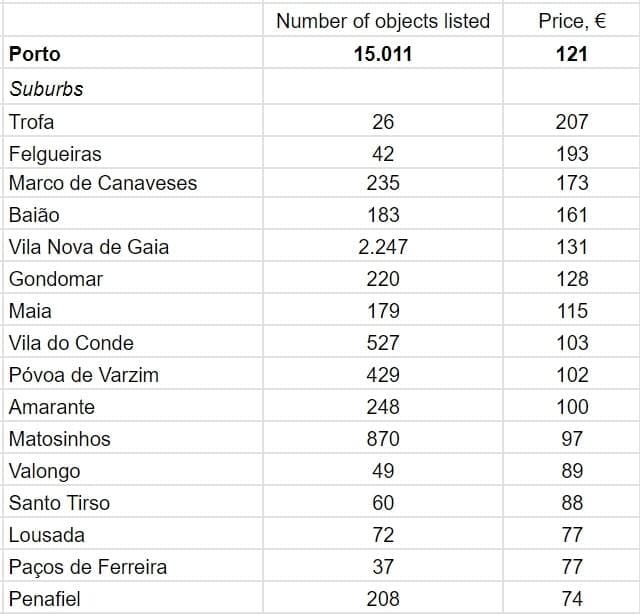The width and height of the screenshot is (640, 614).
Task: Click the "Price, €" column header
Action: point(572,21)
